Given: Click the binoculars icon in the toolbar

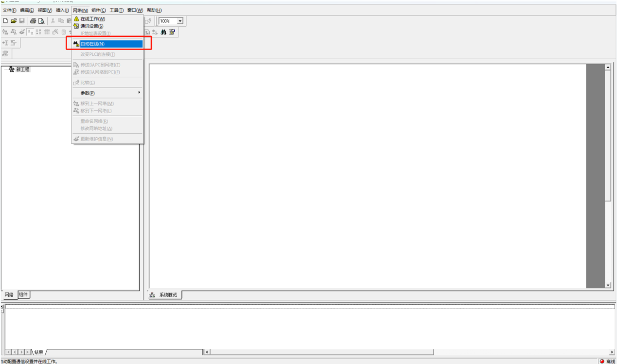Looking at the screenshot, I should click(163, 32).
